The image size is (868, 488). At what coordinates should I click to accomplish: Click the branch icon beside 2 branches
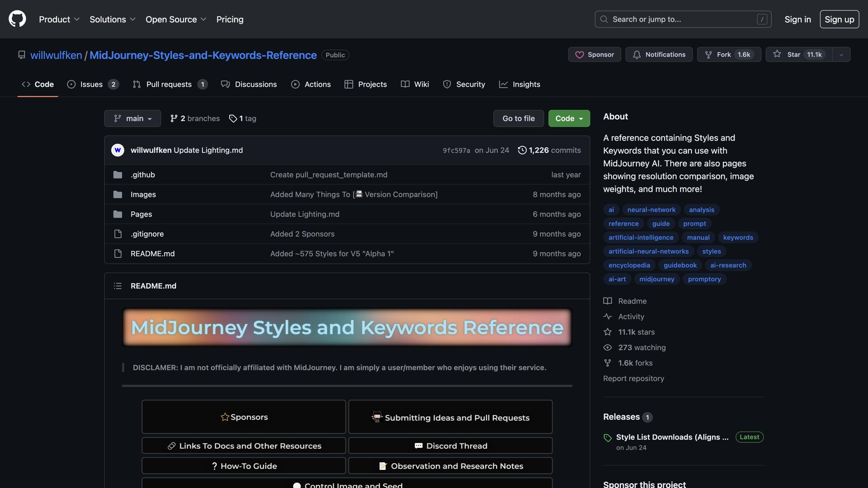[174, 118]
